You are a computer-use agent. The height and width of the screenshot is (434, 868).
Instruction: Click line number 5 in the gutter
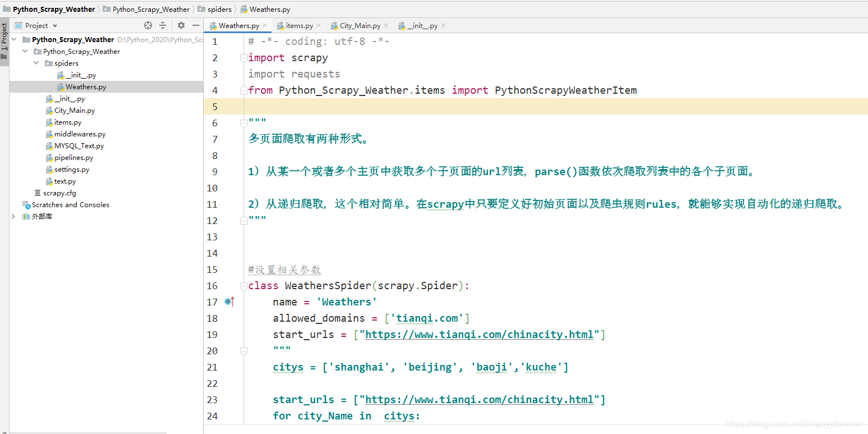(x=214, y=107)
